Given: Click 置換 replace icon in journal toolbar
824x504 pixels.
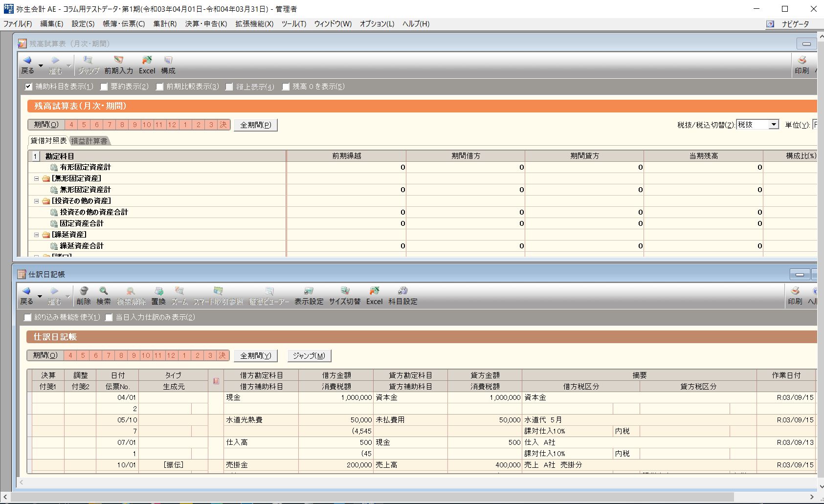Looking at the screenshot, I should pyautogui.click(x=158, y=296).
